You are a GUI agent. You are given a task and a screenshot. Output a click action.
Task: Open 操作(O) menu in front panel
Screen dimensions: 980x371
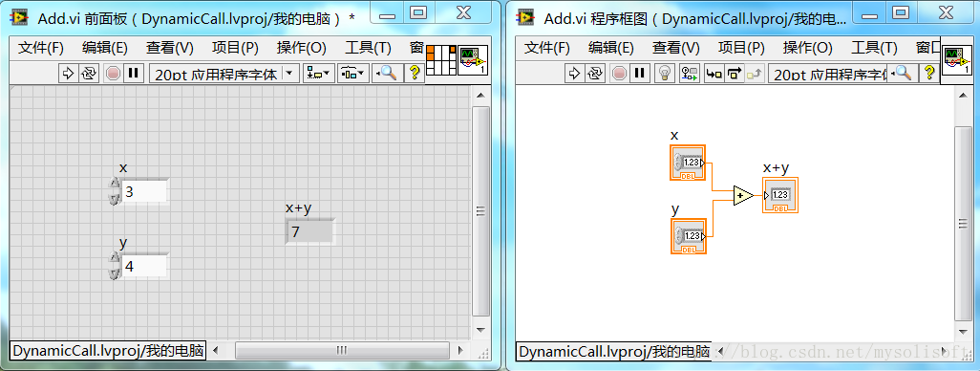click(x=301, y=48)
